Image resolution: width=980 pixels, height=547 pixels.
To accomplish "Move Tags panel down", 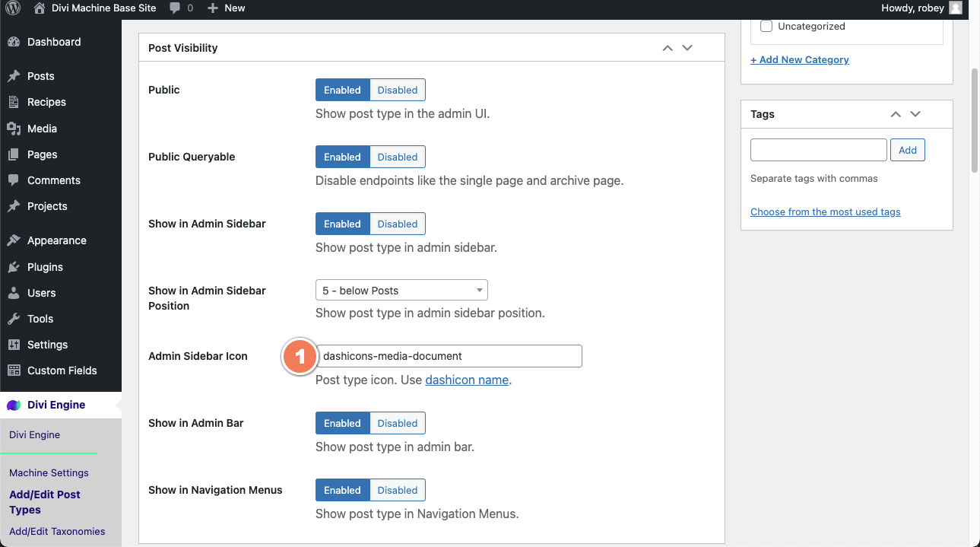I will 915,114.
